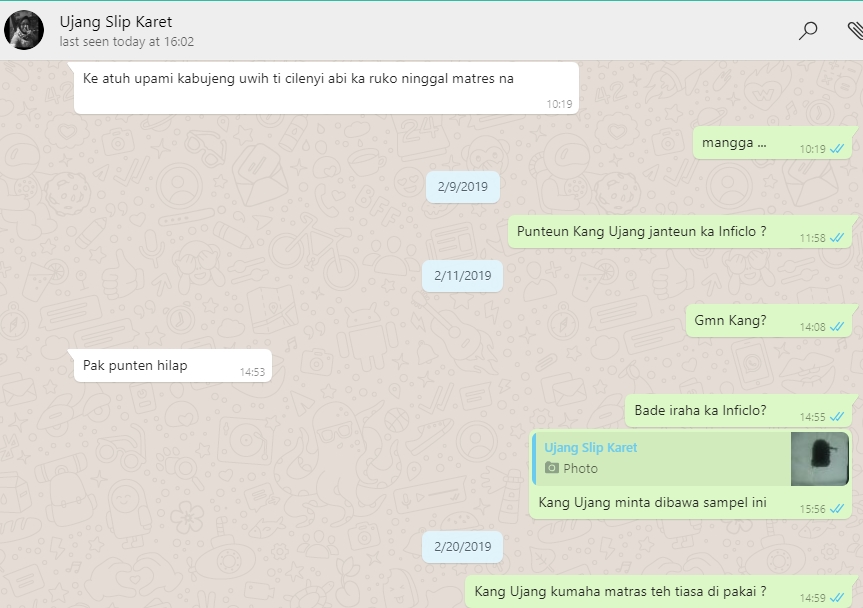Click the 'Ke atuh upami kabujeng' message bubble
The height and width of the screenshot is (608, 863).
coord(298,79)
